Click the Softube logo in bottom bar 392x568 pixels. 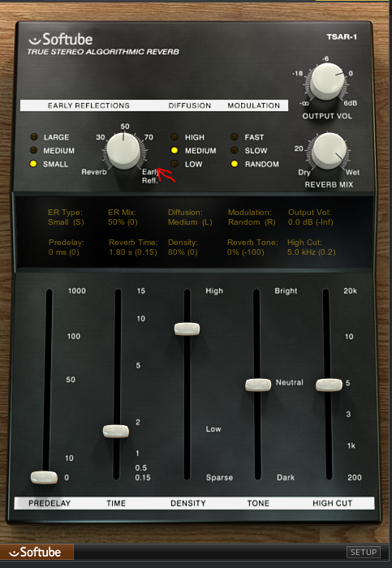pyautogui.click(x=37, y=552)
